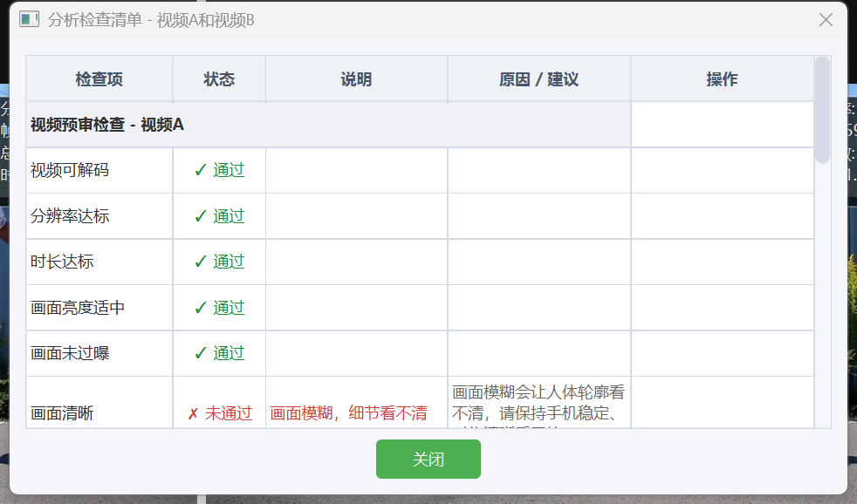Click the 检查项 column header
This screenshot has width=857, height=504.
pyautogui.click(x=99, y=79)
